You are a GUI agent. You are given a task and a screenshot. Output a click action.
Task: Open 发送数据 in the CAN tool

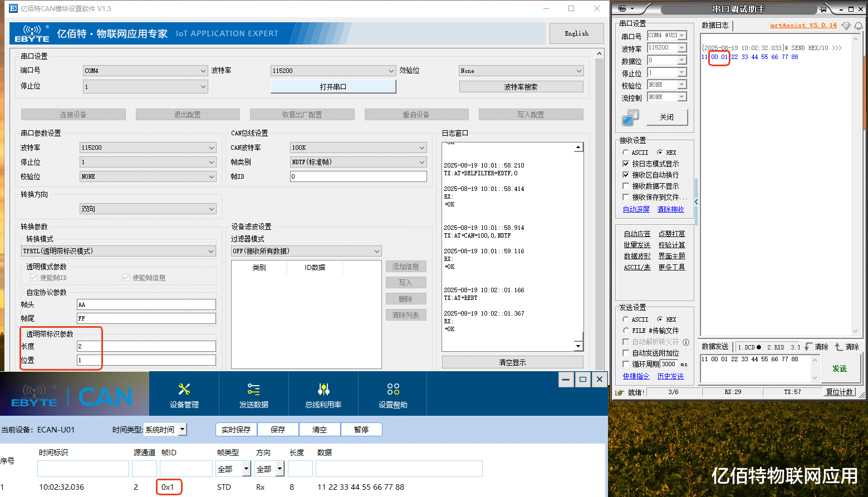click(x=254, y=395)
